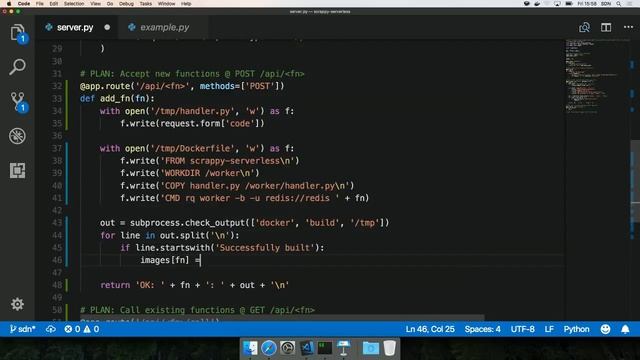Click the '# PLAN: Accept new functions' comment
The width and height of the screenshot is (640, 360).
[192, 74]
